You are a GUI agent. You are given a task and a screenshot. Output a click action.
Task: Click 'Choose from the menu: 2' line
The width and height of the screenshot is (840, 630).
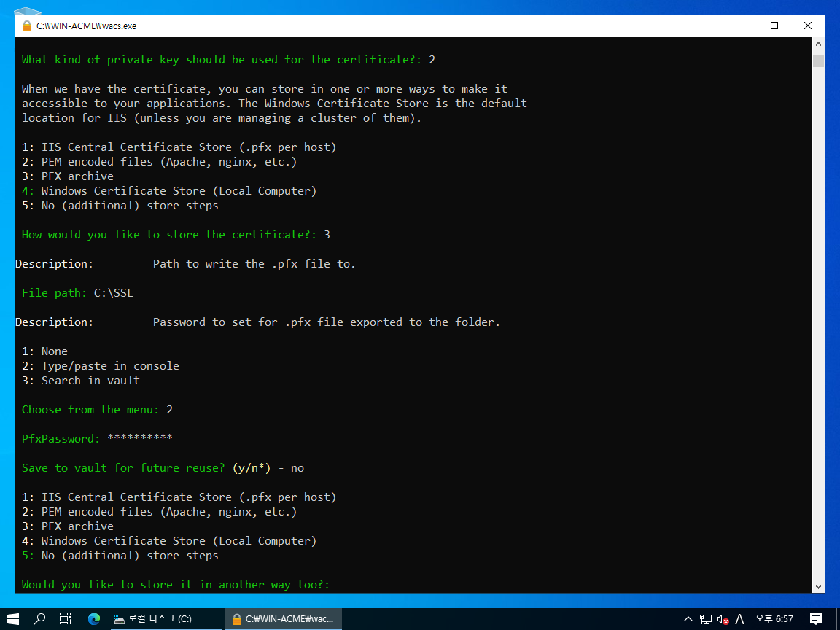coord(98,410)
